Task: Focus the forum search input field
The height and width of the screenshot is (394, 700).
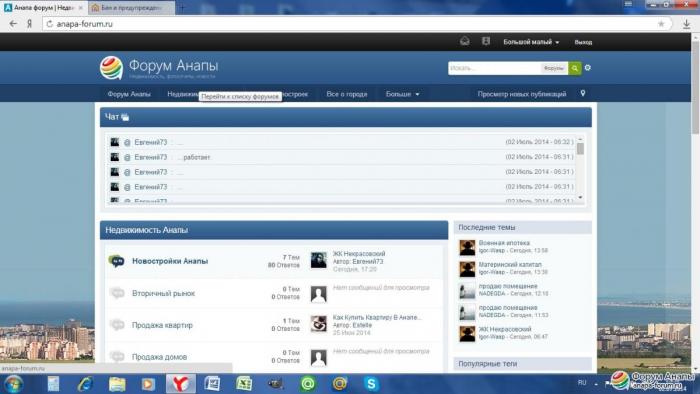Action: [x=494, y=68]
